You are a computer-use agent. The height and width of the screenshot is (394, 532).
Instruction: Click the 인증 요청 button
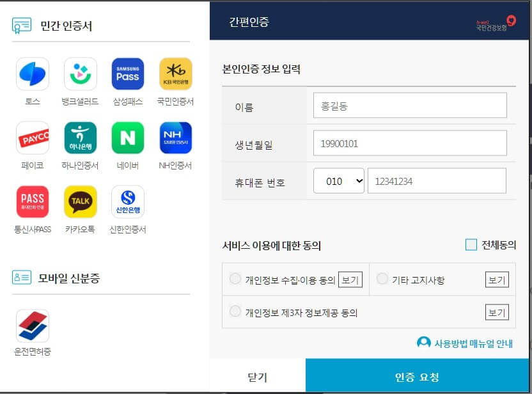pyautogui.click(x=418, y=376)
